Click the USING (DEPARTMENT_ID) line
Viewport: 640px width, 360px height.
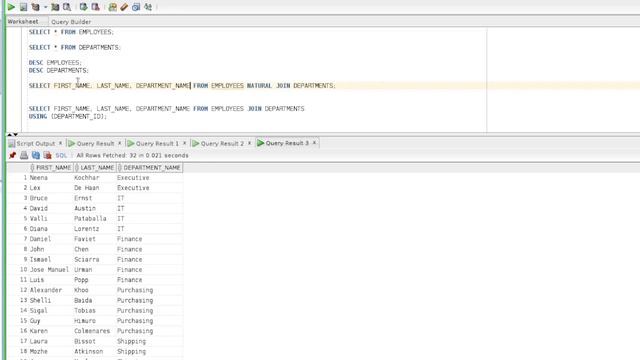(x=67, y=116)
